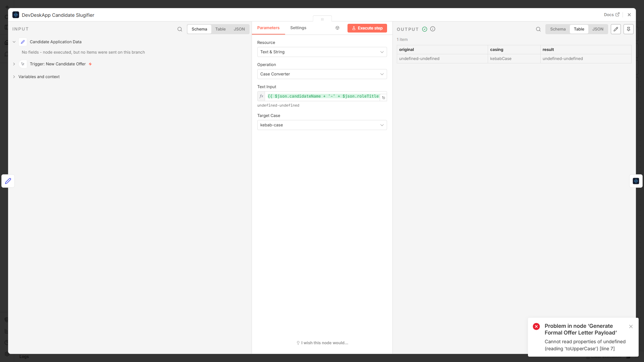
Task: Search the output panel data
Action: click(x=538, y=29)
